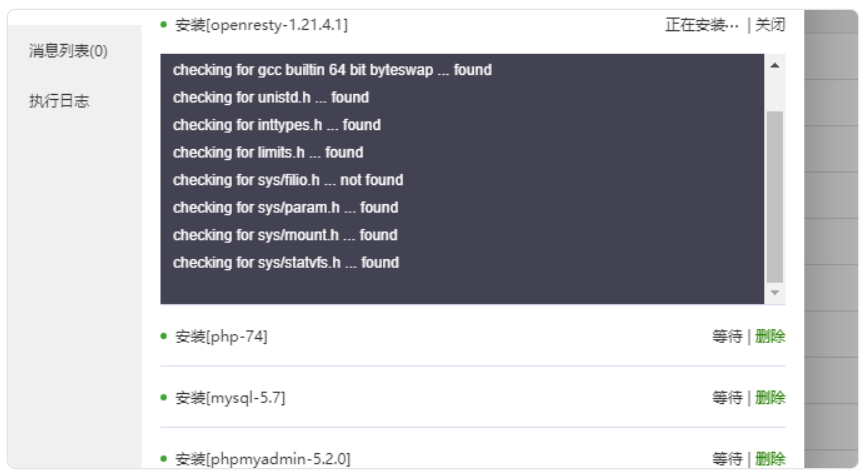Click the log scrollbar down arrow

point(775,292)
